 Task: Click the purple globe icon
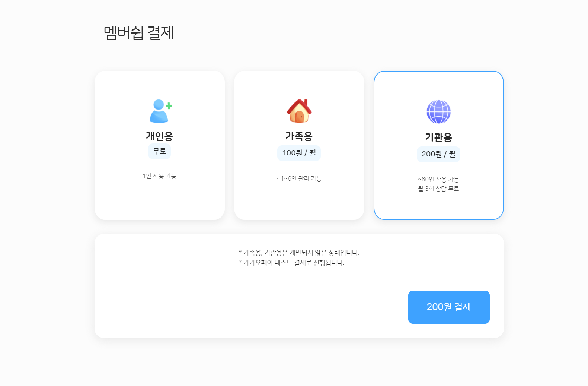438,112
